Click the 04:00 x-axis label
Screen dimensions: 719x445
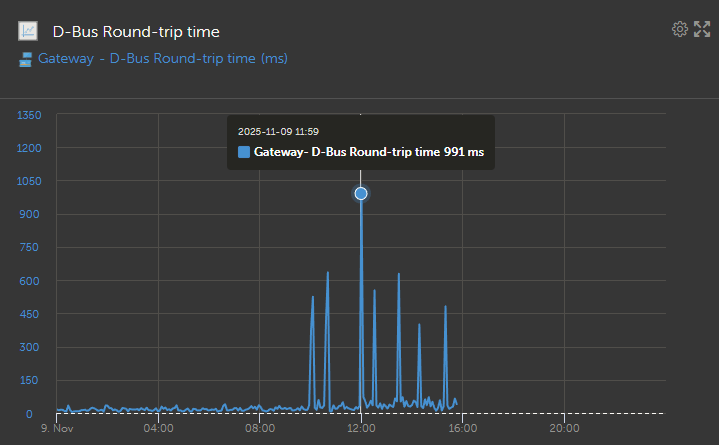(x=159, y=429)
